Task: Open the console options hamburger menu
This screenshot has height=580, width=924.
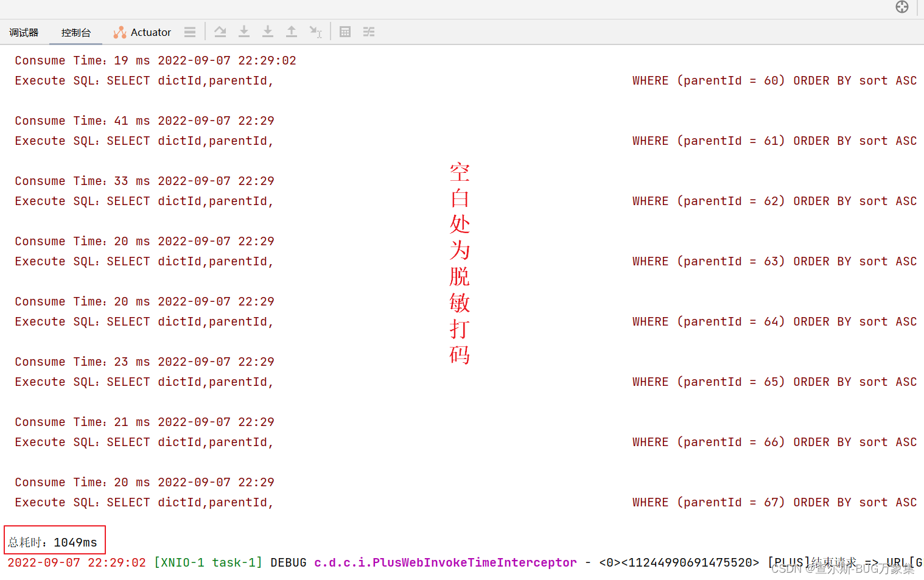Action: [190, 32]
